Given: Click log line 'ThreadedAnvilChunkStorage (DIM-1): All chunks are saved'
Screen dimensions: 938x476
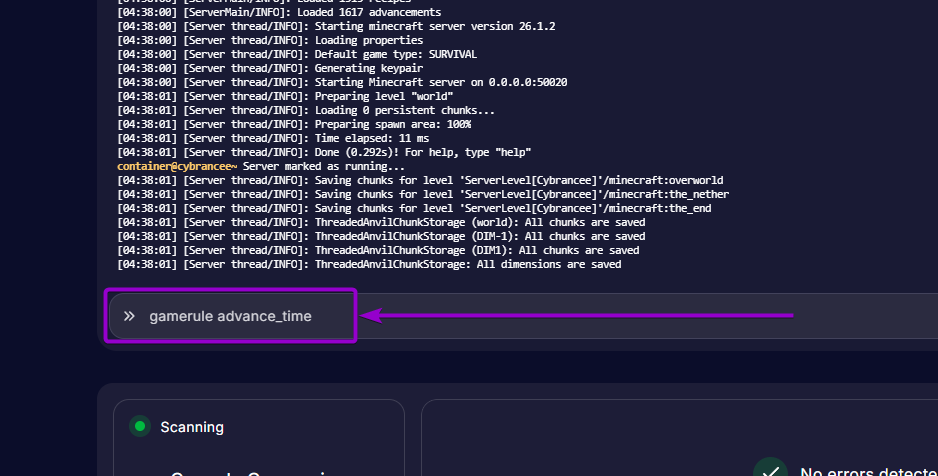Looking at the screenshot, I should (x=381, y=236).
